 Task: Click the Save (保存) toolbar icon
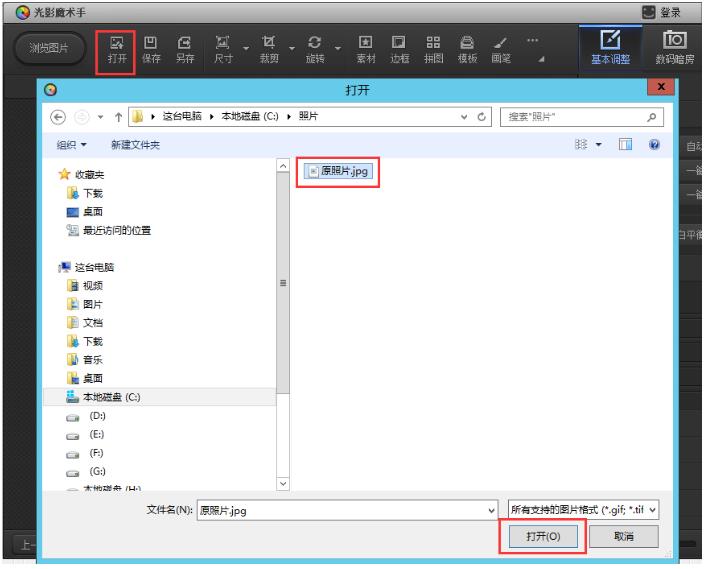click(x=151, y=49)
